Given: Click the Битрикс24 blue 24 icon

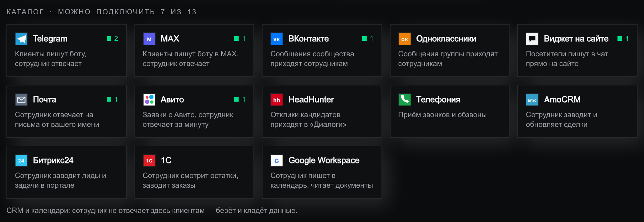Looking at the screenshot, I should pos(21,161).
